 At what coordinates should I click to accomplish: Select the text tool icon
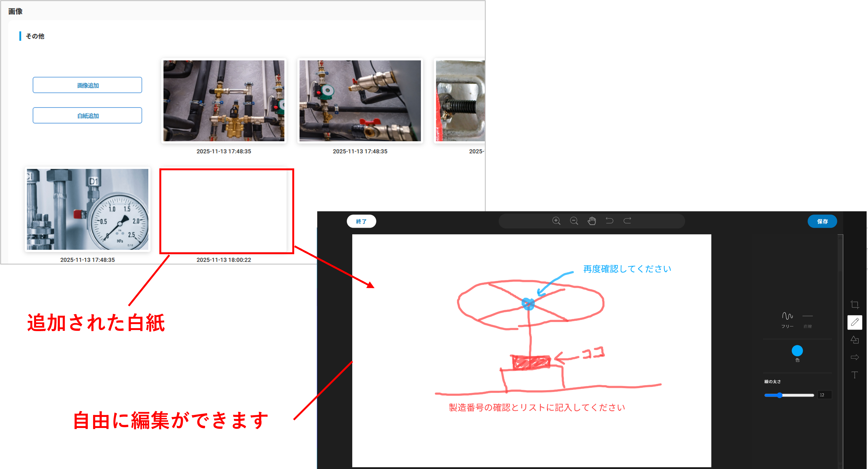coord(855,375)
